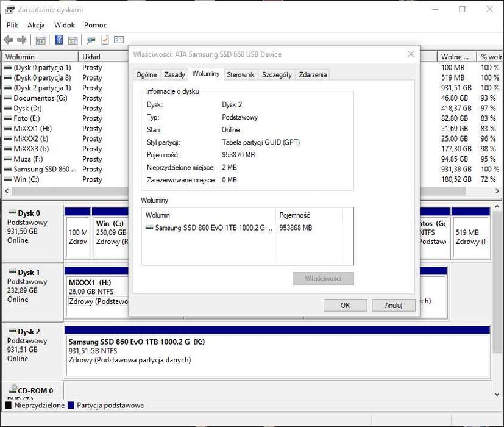Image resolution: width=504 pixels, height=427 pixels.
Task: Select the (Dysk 0 partycja 8) row
Action: click(x=42, y=78)
